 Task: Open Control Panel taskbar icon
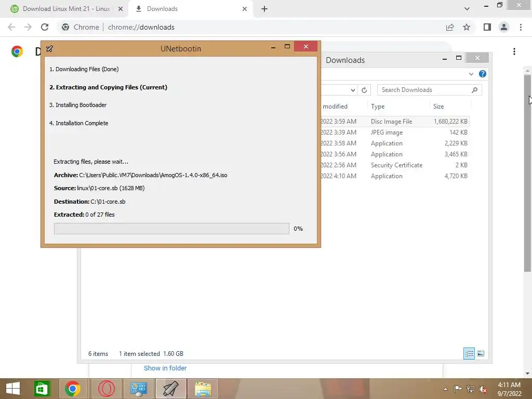(x=139, y=389)
